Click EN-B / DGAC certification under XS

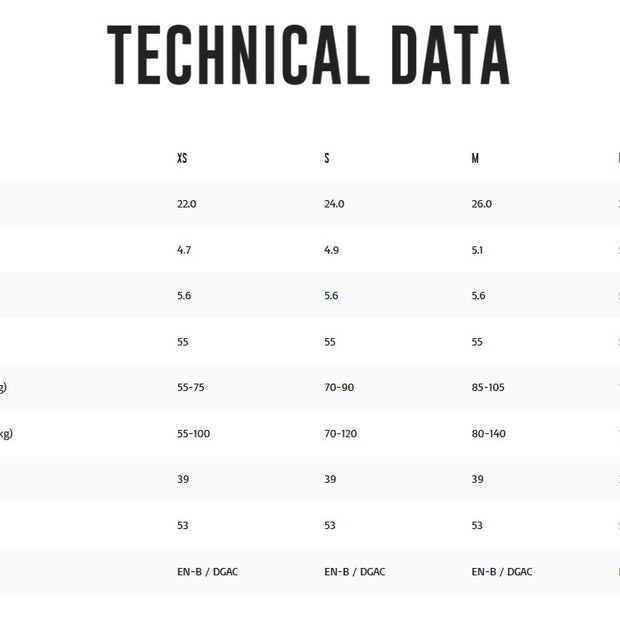207,572
